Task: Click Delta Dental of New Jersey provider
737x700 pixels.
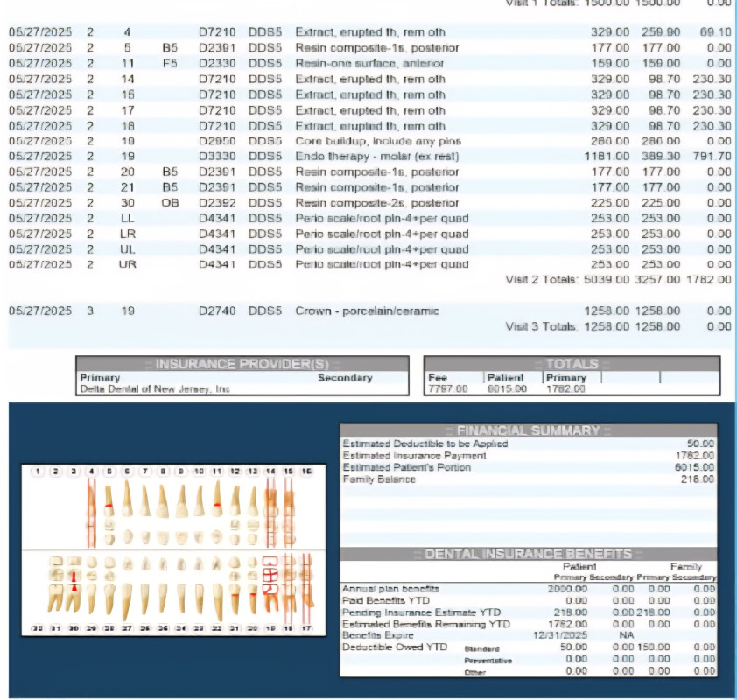Action: (155, 389)
